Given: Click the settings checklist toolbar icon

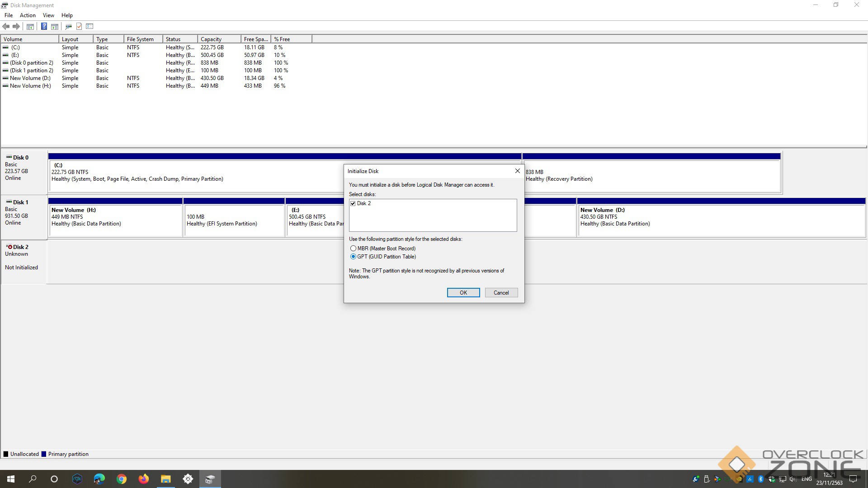Looking at the screenshot, I should coord(90,27).
